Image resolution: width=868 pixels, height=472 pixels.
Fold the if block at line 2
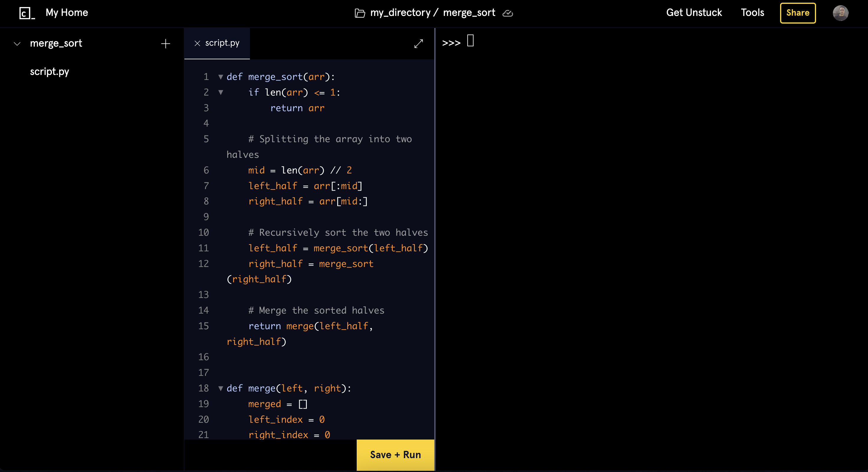221,92
